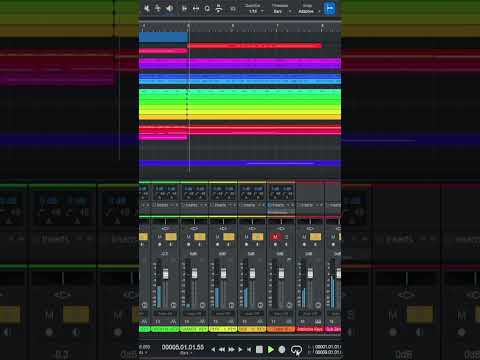Start playback with the green Play button
The height and width of the screenshot is (360, 480).
pos(271,349)
